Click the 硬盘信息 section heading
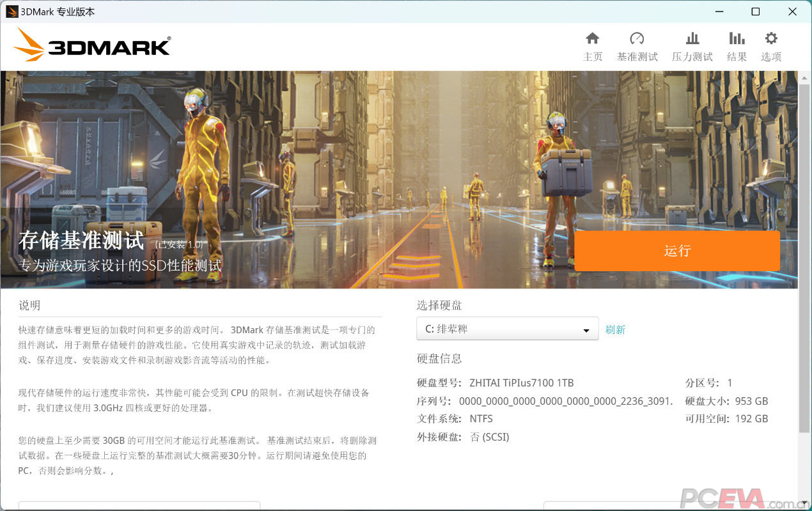812x511 pixels. 439,358
